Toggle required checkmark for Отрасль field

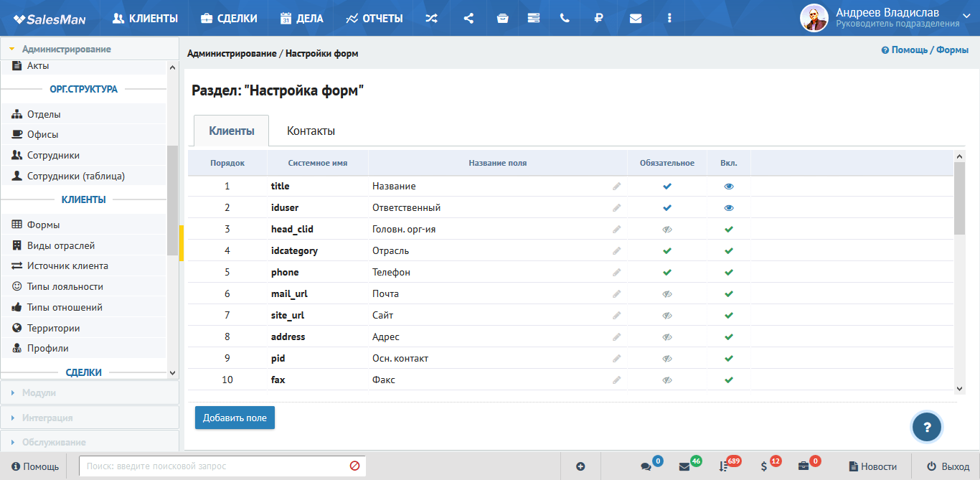[667, 251]
